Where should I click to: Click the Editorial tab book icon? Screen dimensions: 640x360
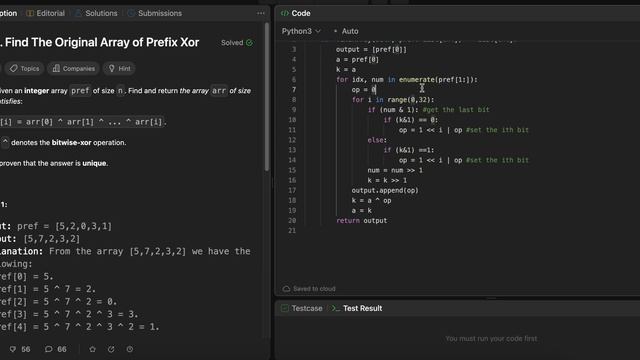(30, 13)
